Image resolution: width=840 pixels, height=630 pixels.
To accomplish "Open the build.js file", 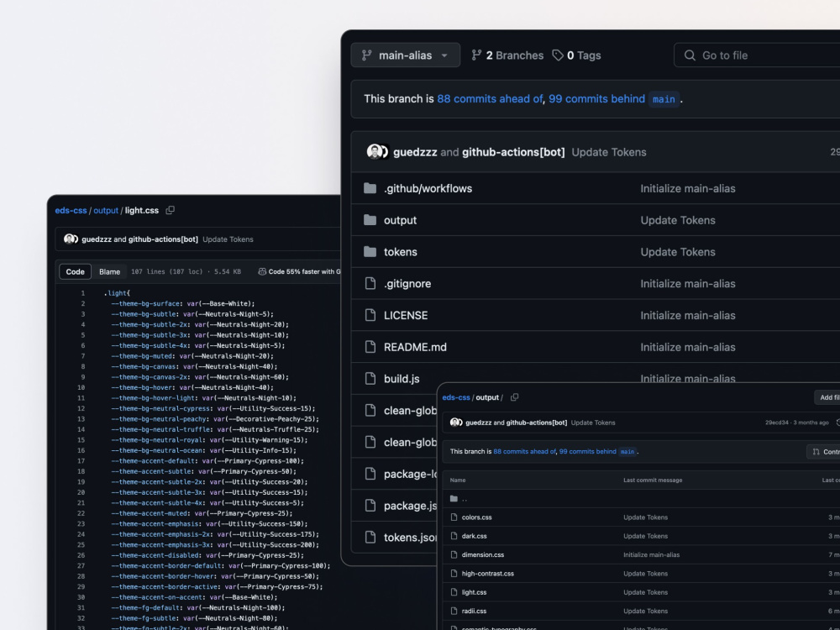I will pyautogui.click(x=402, y=379).
